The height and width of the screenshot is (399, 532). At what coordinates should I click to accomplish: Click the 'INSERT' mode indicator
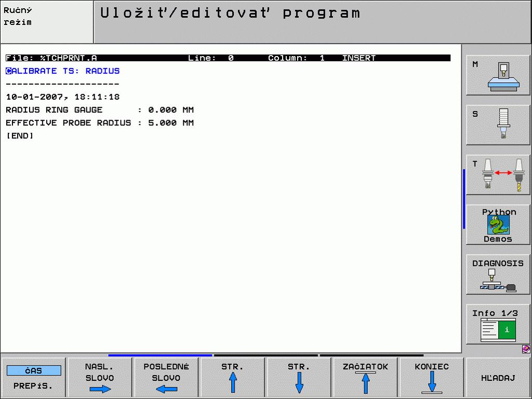point(358,58)
